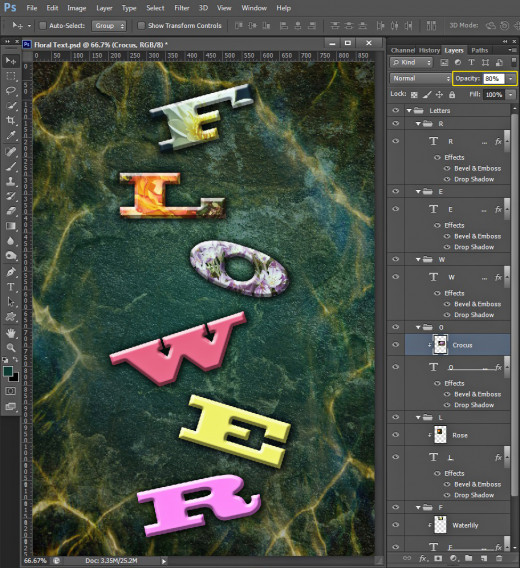520x568 pixels.
Task: Select the Crop tool
Action: tap(11, 120)
